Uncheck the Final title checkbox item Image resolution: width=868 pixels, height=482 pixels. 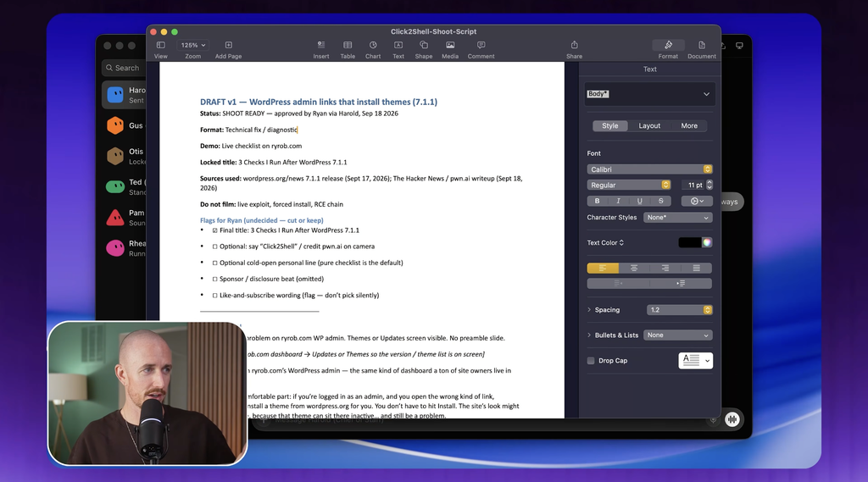point(214,230)
